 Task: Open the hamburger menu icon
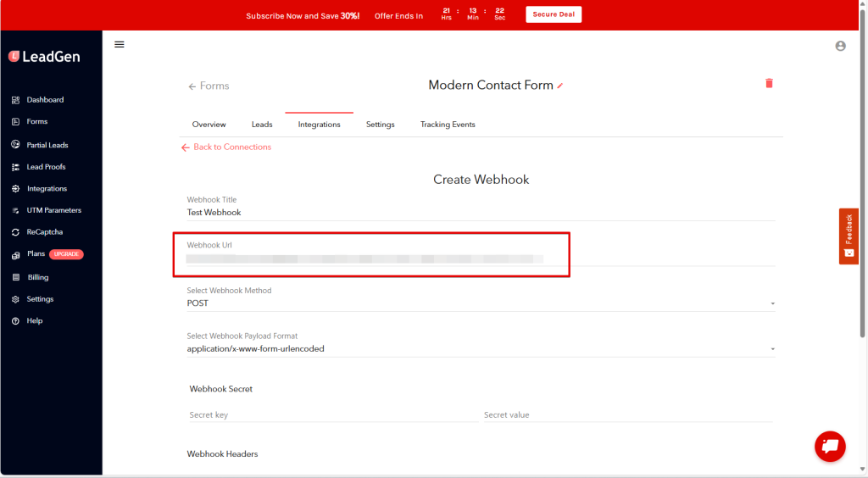pos(120,45)
